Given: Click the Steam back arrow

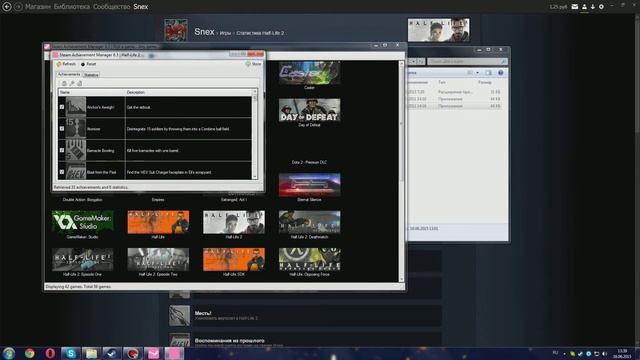Looking at the screenshot, I should tap(7, 7).
